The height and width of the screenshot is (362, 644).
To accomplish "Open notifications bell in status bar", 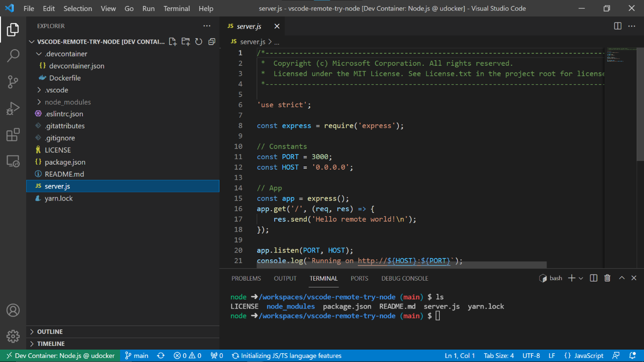I will [x=632, y=356].
